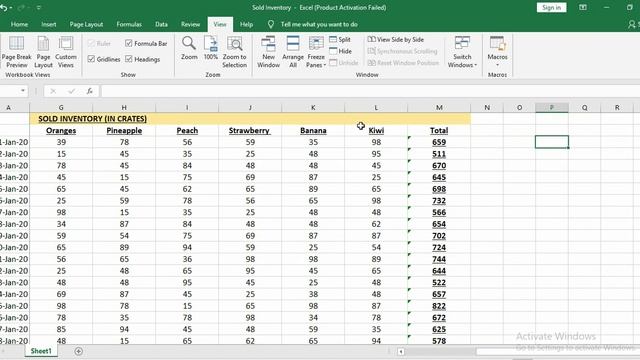
Task: Click the Undo arrow
Action: coord(4,8)
